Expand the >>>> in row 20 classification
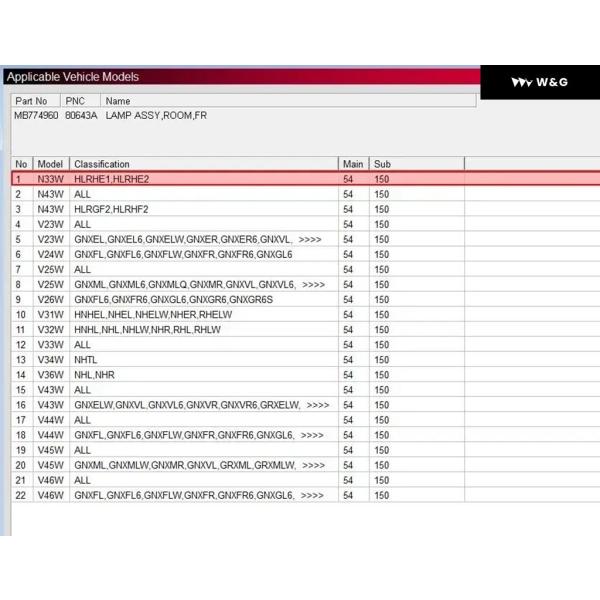This screenshot has height=600, width=600. [x=313, y=465]
